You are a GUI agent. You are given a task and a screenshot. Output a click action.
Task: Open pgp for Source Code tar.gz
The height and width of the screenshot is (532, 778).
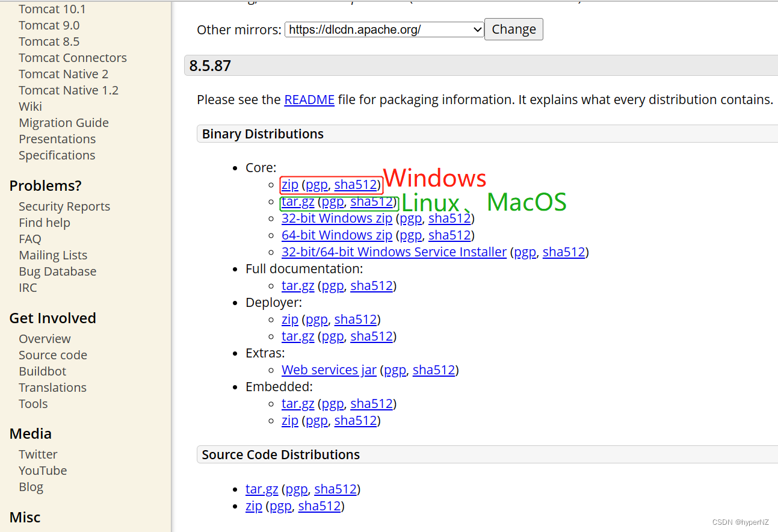[297, 489]
